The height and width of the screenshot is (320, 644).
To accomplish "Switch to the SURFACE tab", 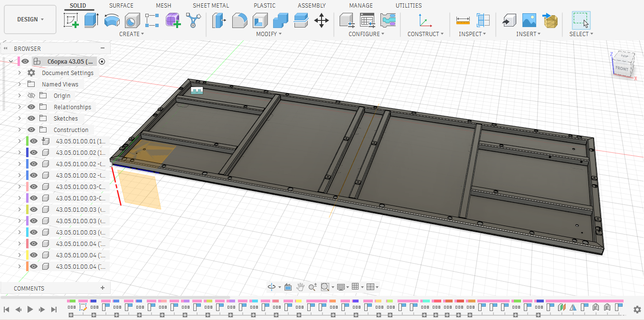I will tap(121, 5).
